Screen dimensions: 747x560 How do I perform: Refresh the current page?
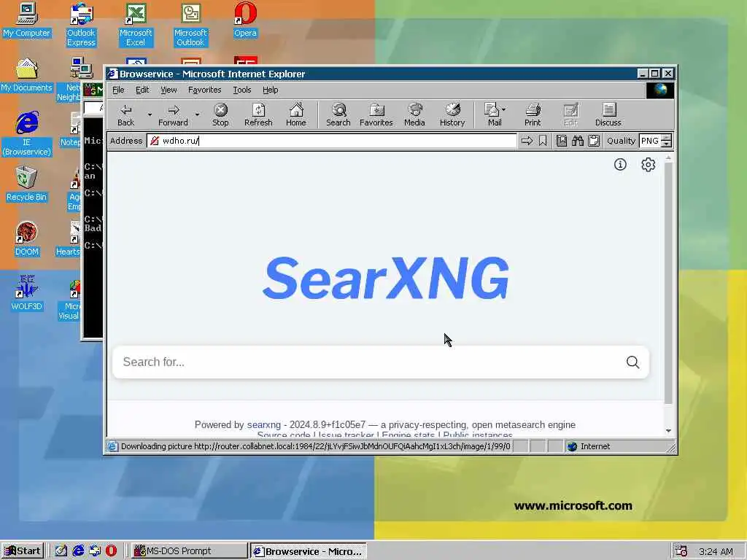pos(258,114)
